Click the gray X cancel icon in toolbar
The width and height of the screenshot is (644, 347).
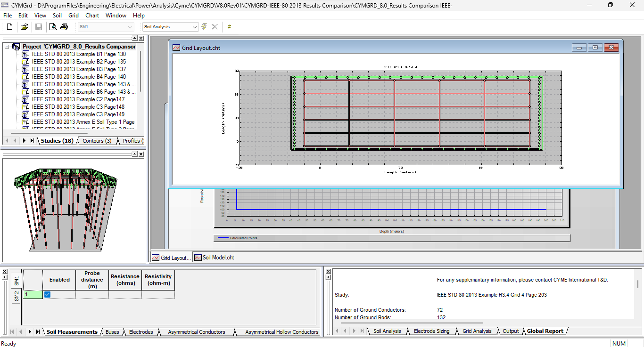point(215,27)
